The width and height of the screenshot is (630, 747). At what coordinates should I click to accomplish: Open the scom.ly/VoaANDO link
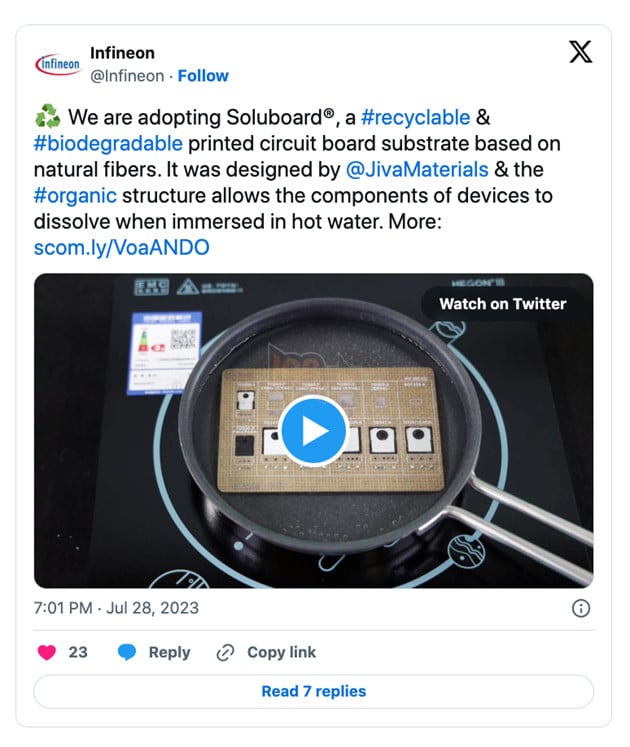(122, 247)
